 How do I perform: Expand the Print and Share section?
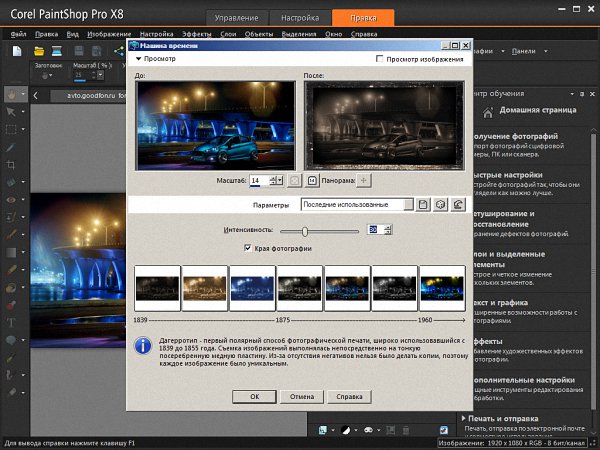click(x=463, y=418)
